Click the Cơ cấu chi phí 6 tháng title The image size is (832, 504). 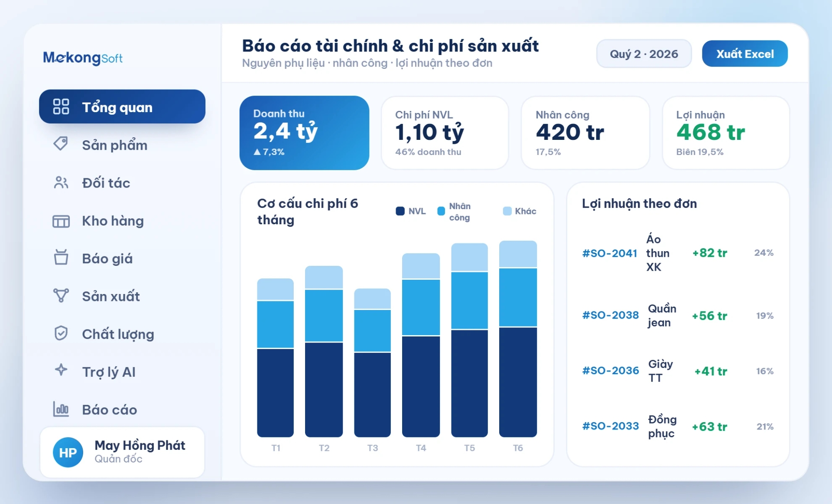point(308,212)
